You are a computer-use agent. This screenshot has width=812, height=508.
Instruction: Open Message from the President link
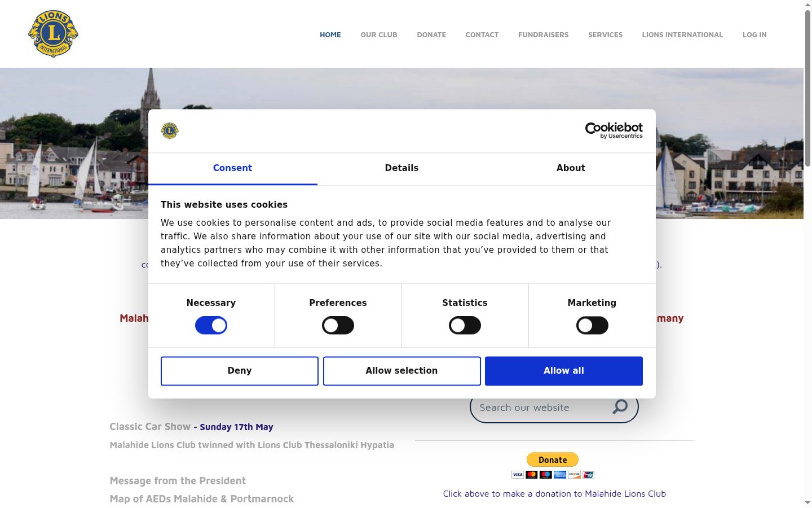[178, 481]
